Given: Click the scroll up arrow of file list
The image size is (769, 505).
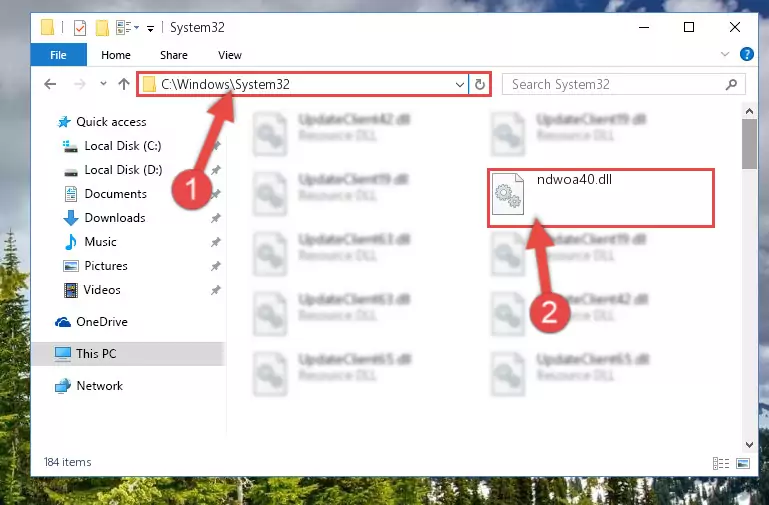Looking at the screenshot, I should (749, 111).
